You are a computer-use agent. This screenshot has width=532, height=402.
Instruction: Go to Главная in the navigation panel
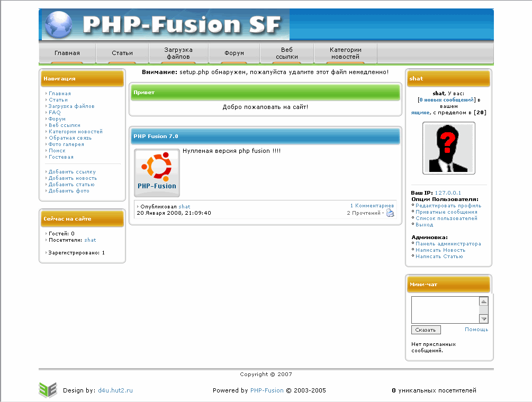[60, 94]
